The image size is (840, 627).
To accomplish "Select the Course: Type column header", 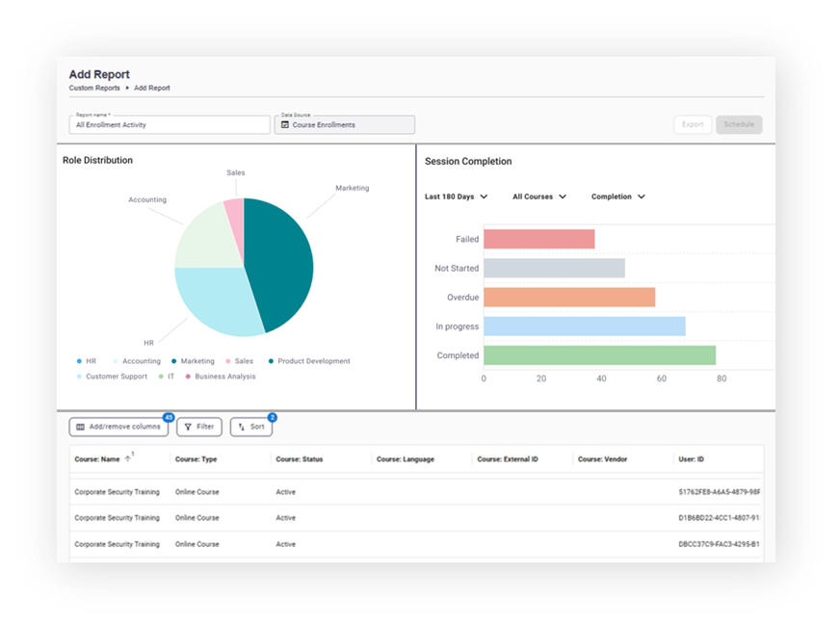I will (197, 459).
